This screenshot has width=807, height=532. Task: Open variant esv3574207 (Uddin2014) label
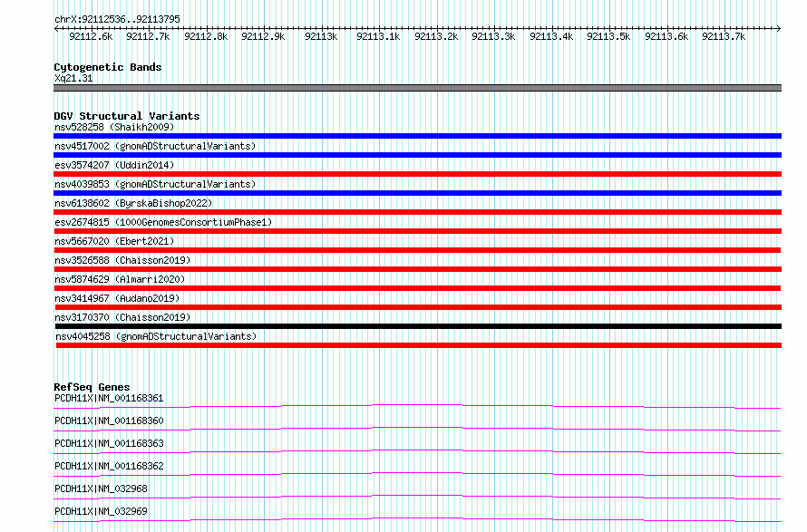point(114,165)
